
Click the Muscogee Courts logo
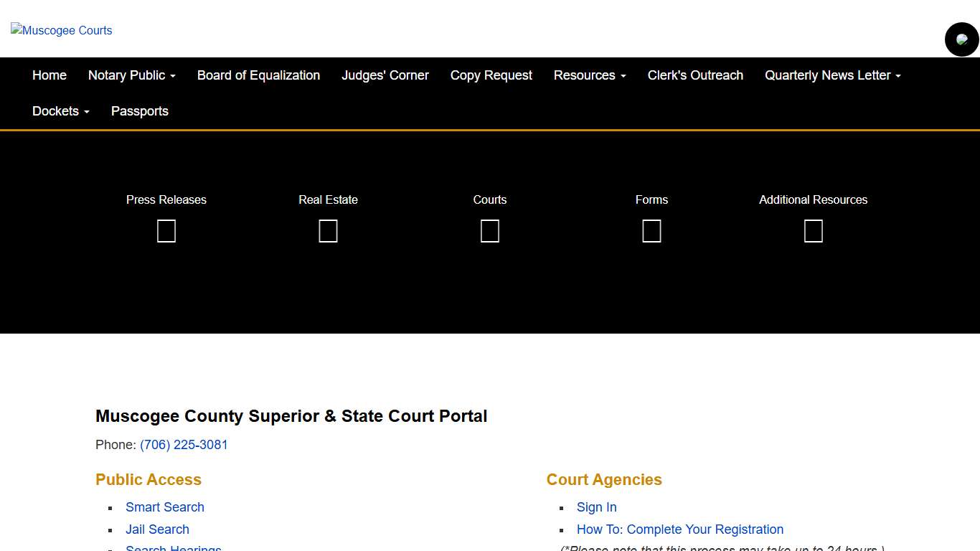[61, 30]
